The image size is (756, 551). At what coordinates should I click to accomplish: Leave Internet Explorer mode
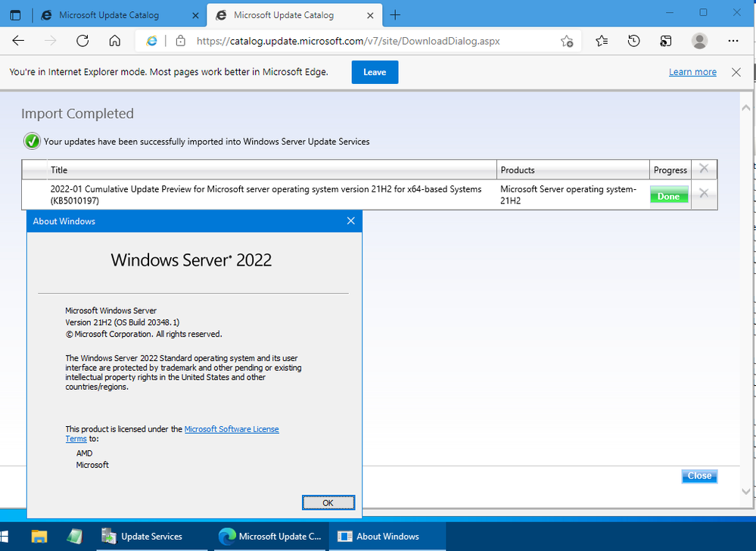(x=375, y=73)
